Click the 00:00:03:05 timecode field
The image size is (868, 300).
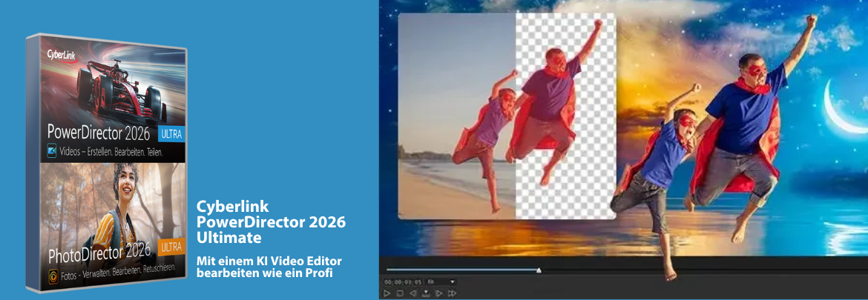[x=403, y=281]
